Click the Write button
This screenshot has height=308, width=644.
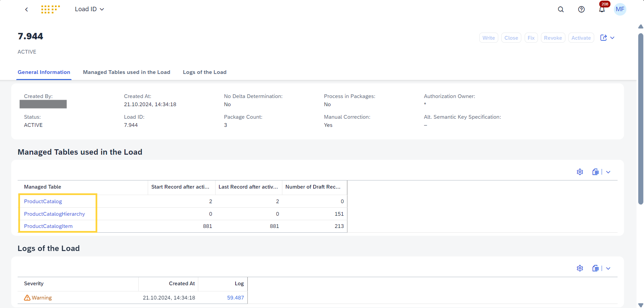pyautogui.click(x=489, y=38)
